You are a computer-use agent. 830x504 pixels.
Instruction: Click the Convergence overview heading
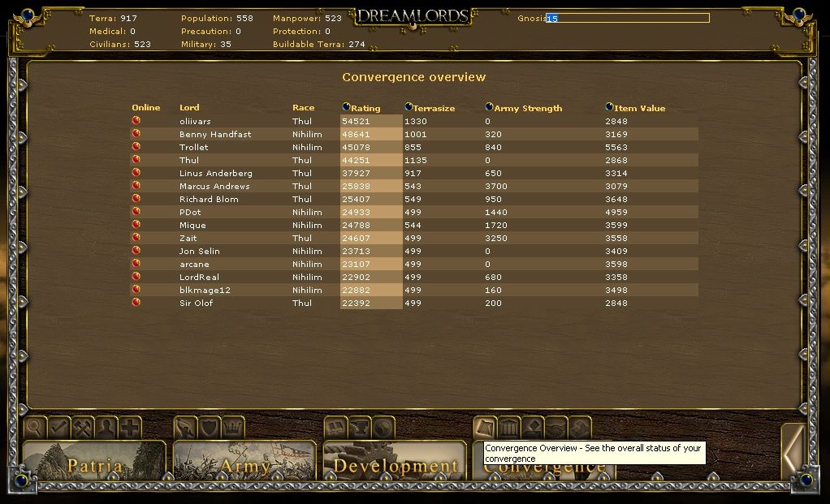point(414,77)
